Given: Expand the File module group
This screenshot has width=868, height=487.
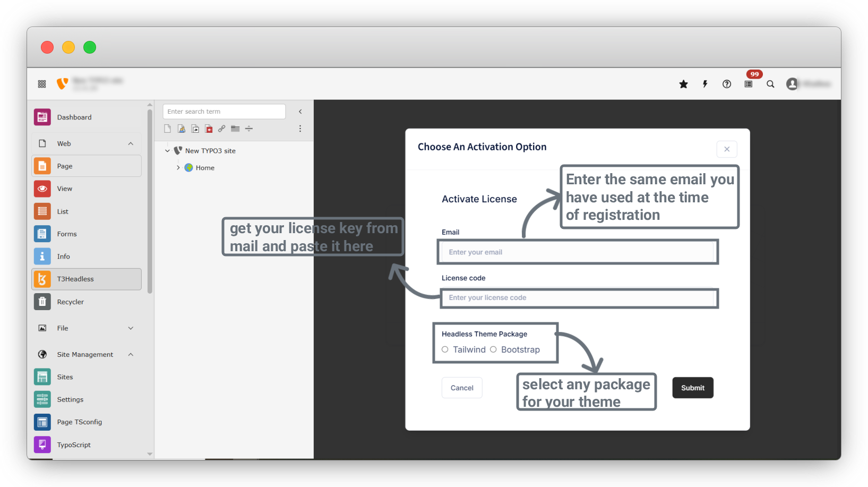Looking at the screenshot, I should tap(131, 328).
